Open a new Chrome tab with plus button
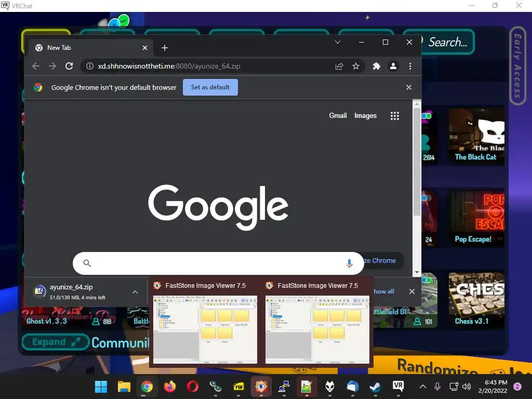532x399 pixels. [165, 48]
